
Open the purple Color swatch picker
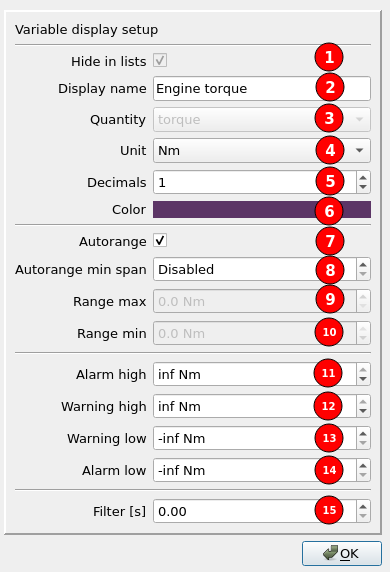pyautogui.click(x=262, y=209)
